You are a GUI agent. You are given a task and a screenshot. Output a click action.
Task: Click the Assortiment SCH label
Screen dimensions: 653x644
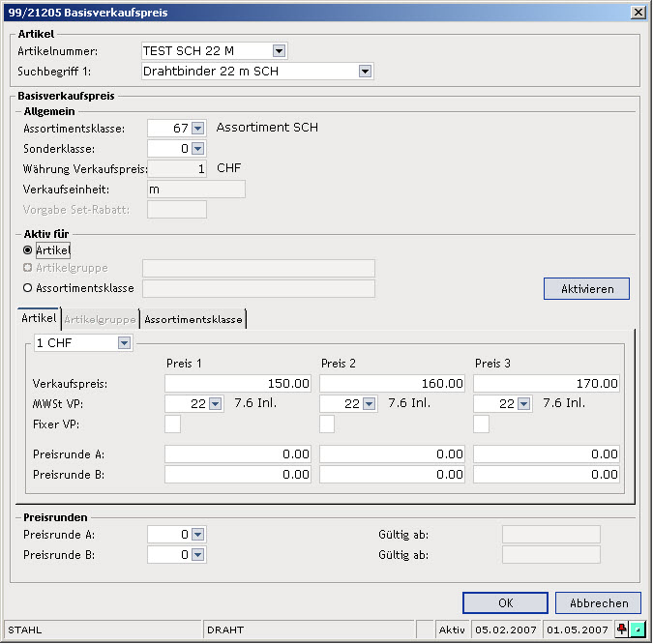(267, 127)
